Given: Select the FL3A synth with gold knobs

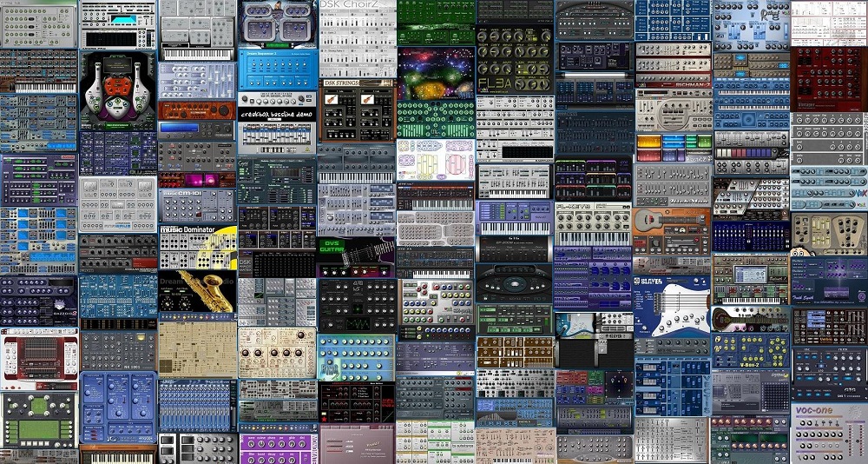Looking at the screenshot, I should [x=514, y=68].
